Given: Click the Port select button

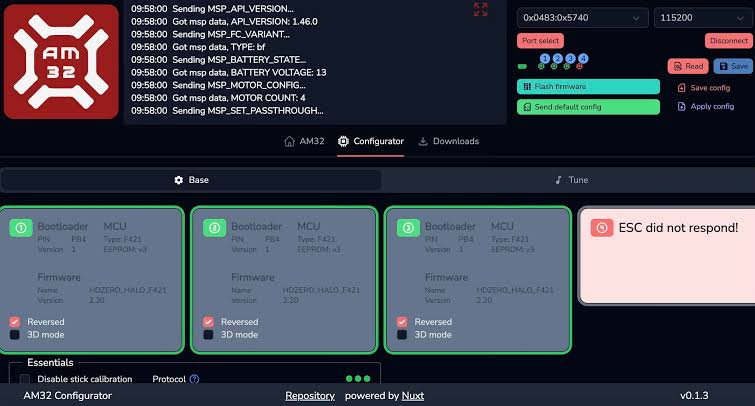Looking at the screenshot, I should point(540,41).
